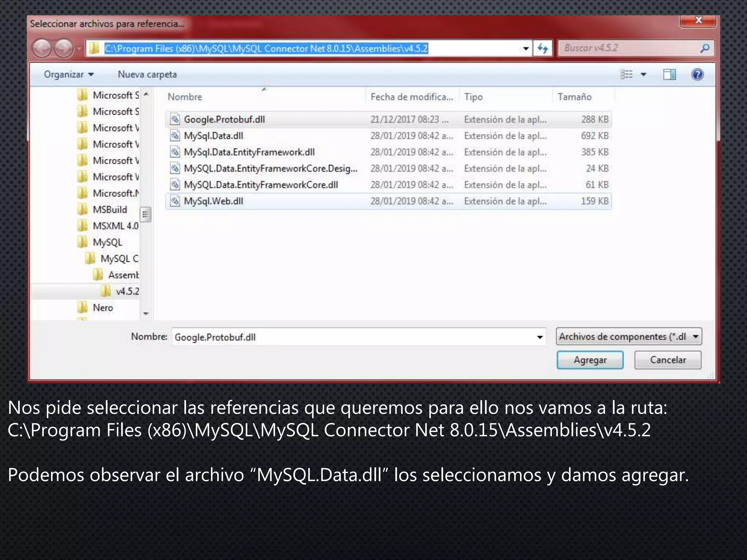
Task: Toggle the preview pane icon
Action: click(x=669, y=74)
